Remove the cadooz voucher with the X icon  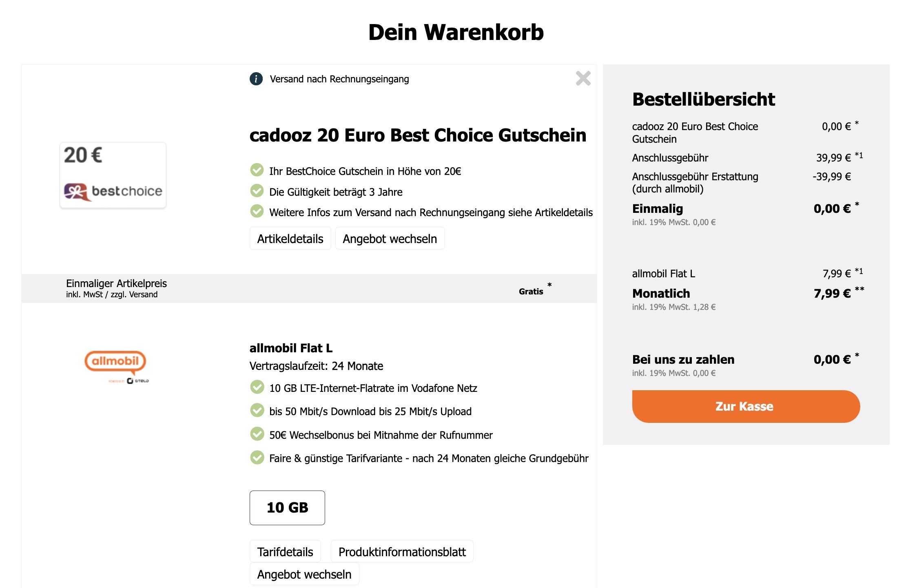click(x=583, y=78)
